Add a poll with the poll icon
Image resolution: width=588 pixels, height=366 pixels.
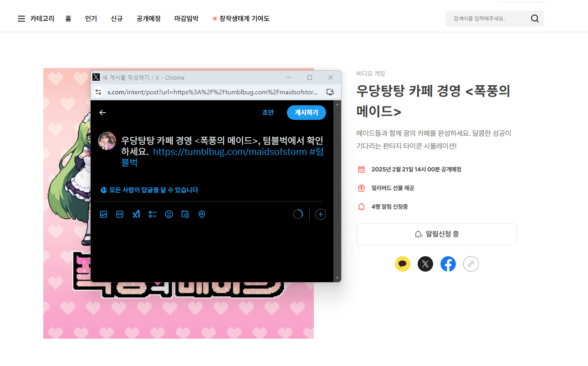point(153,214)
